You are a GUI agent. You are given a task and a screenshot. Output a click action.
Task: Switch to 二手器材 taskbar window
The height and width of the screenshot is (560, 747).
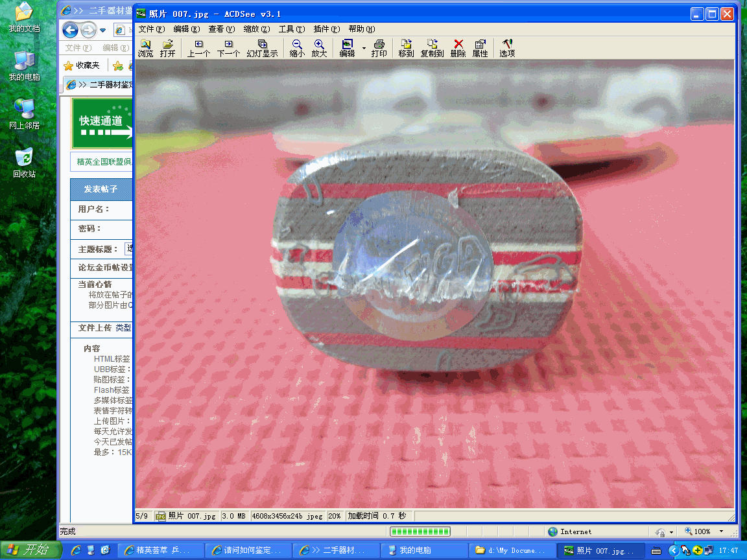tap(336, 550)
